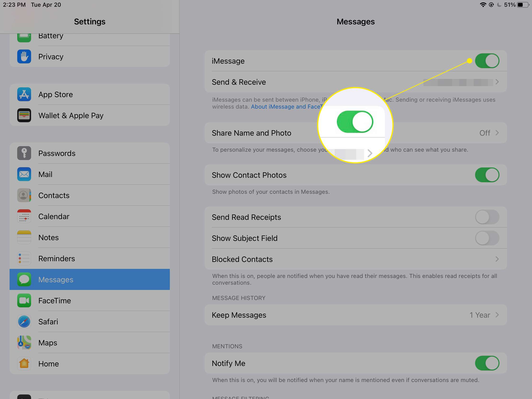Tap the Safari icon in sidebar
The height and width of the screenshot is (399, 532).
tap(24, 321)
